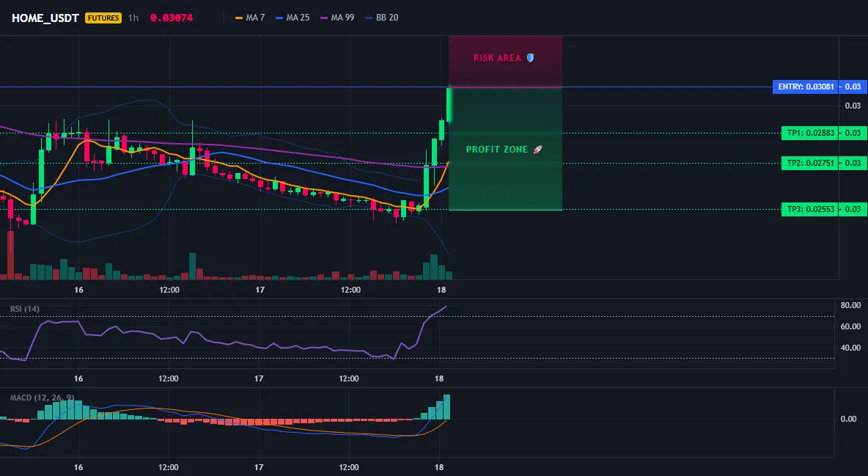The height and width of the screenshot is (476, 868).
Task: Click the 60.00 value on RSI axis
Action: click(x=851, y=326)
